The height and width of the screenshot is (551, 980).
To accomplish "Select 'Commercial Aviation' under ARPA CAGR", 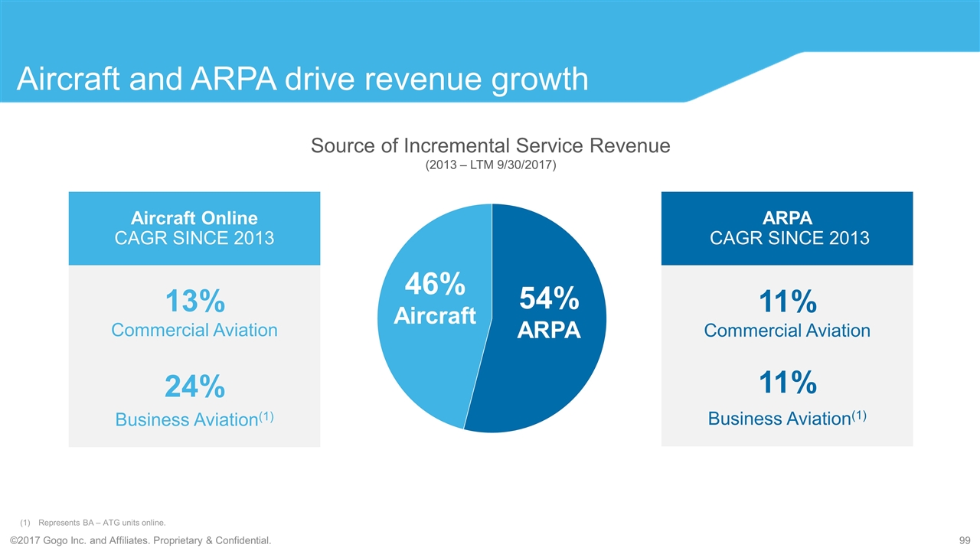I will [787, 331].
